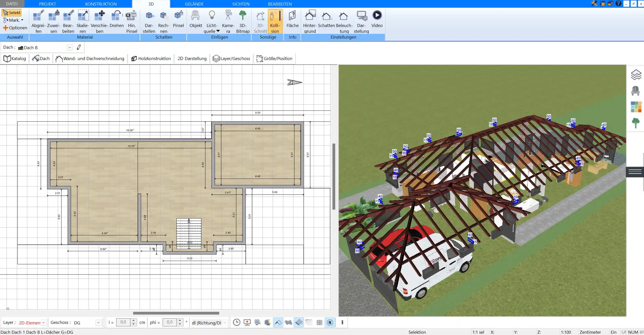This screenshot has width=644, height=335.
Task: Open the wrench tools icon in title bar
Action: point(594,4)
